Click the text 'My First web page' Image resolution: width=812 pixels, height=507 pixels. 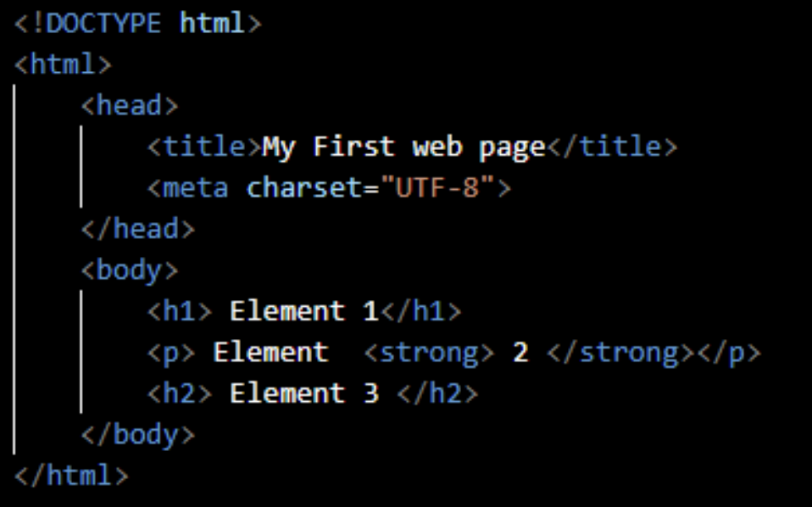403,147
